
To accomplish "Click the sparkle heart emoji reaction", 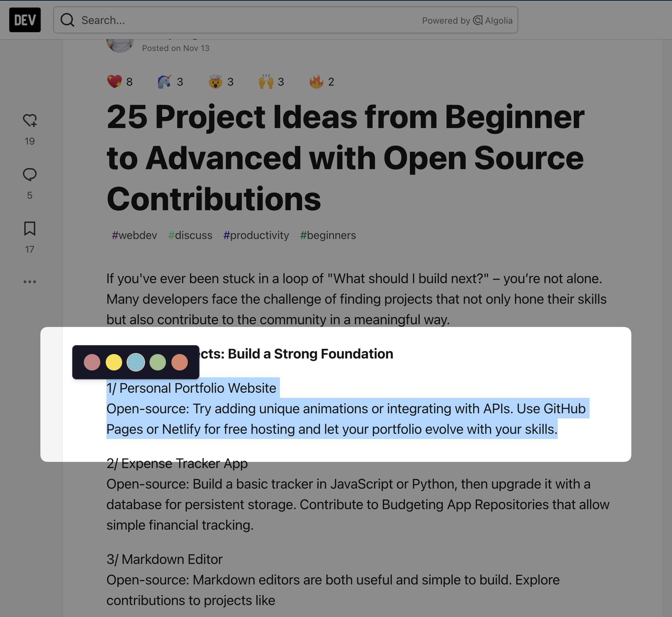I will [115, 82].
